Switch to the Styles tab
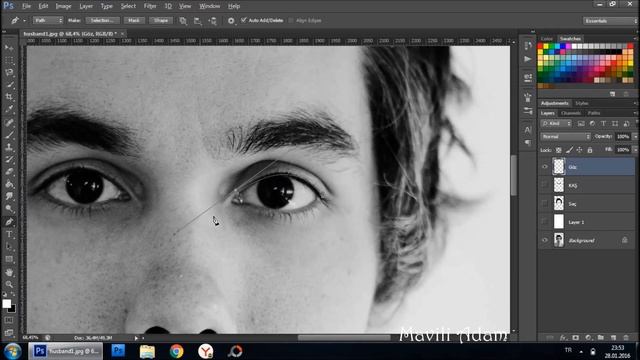The height and width of the screenshot is (360, 640). [x=581, y=103]
